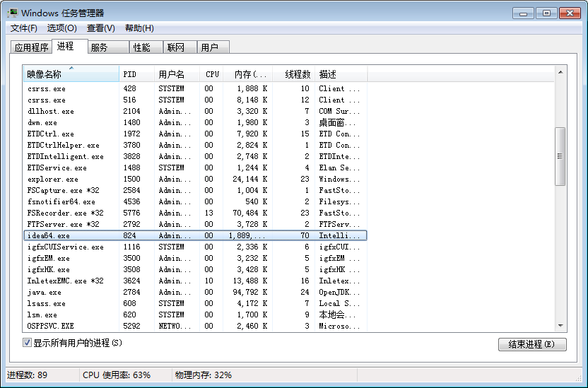Select the OSPPSVC.EXE process
Screen dimensions: 588x388
(x=195, y=326)
